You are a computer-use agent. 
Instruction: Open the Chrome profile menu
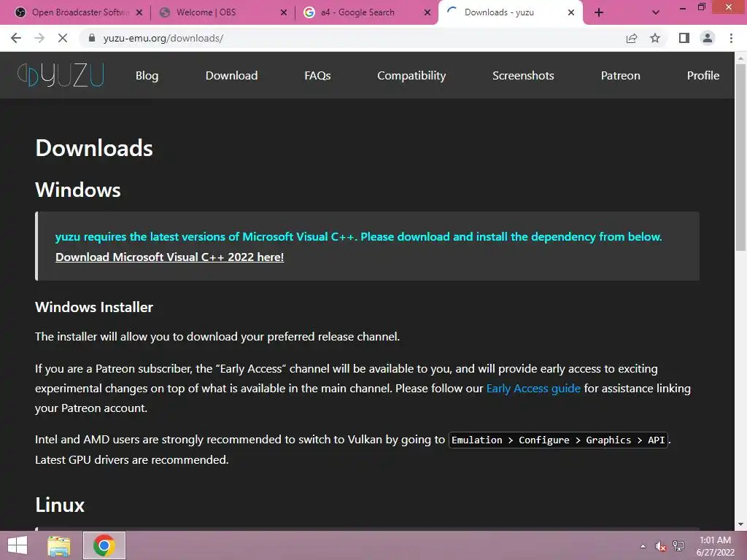tap(708, 38)
